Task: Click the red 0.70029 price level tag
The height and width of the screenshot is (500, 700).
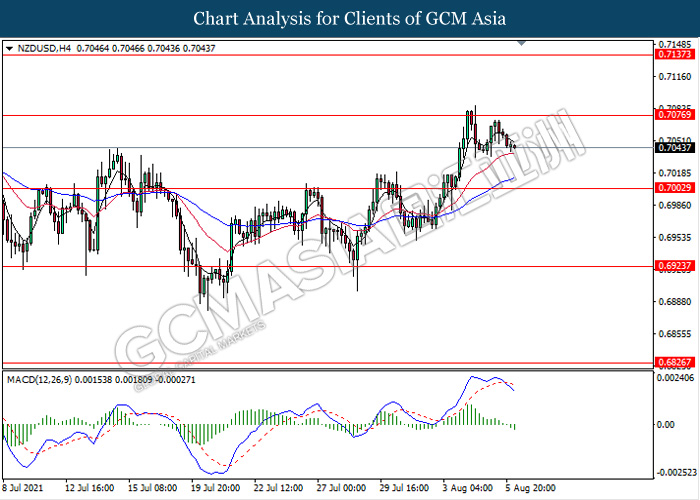Action: point(676,189)
